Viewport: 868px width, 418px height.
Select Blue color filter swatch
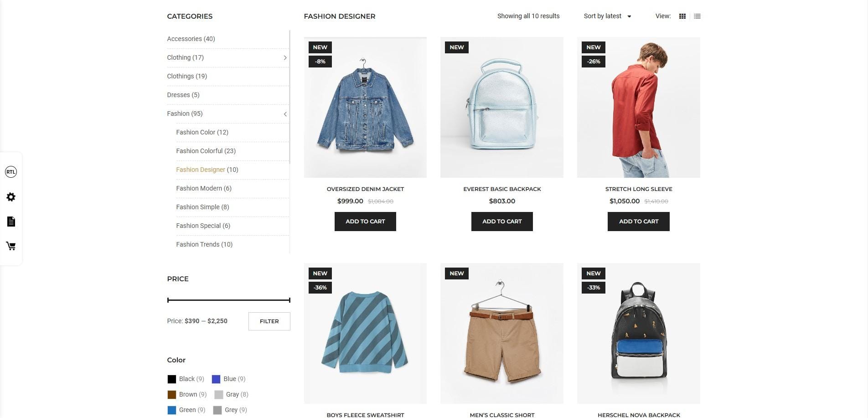click(x=216, y=379)
